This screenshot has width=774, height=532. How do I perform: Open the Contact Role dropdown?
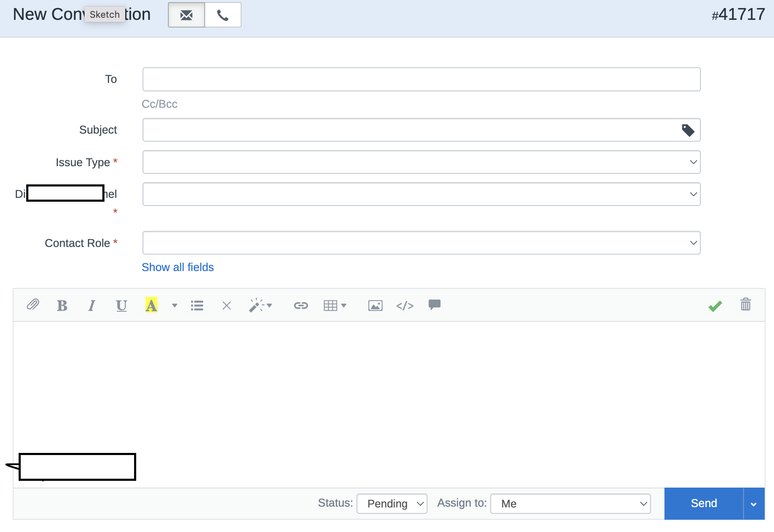coord(421,243)
